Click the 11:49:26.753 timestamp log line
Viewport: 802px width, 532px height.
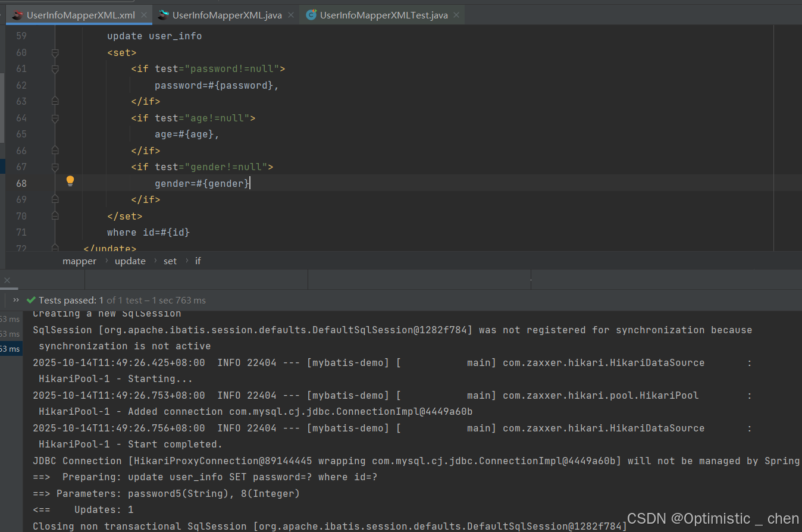(x=393, y=395)
